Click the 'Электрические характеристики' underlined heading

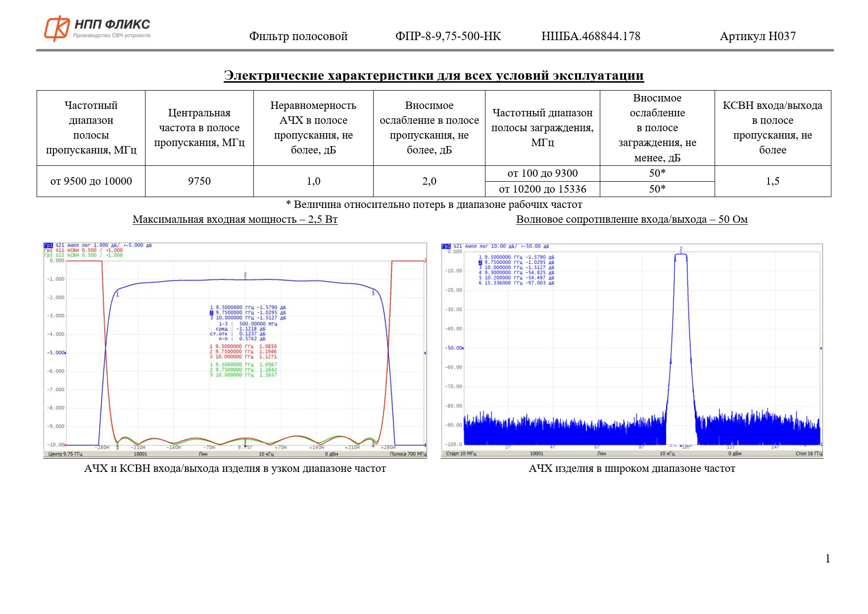tap(434, 75)
